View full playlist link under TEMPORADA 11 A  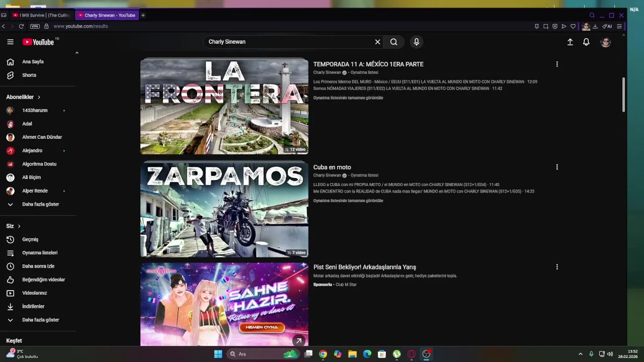coord(348,98)
